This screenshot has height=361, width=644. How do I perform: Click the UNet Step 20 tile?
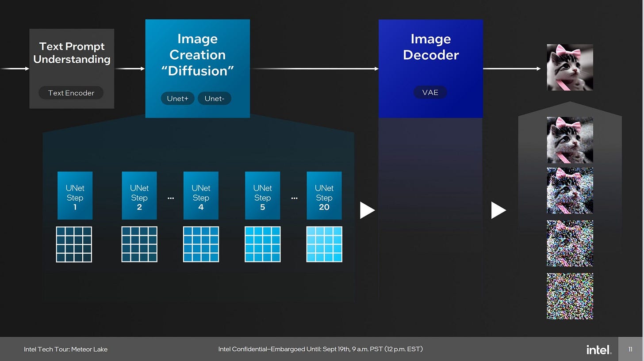324,195
